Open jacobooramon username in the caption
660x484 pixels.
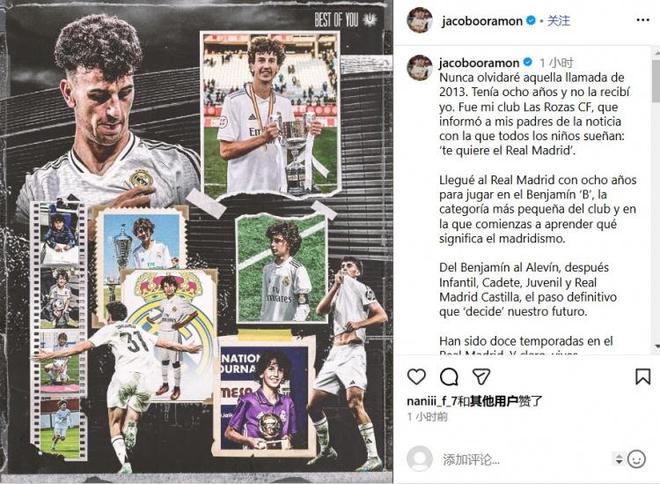(x=479, y=63)
